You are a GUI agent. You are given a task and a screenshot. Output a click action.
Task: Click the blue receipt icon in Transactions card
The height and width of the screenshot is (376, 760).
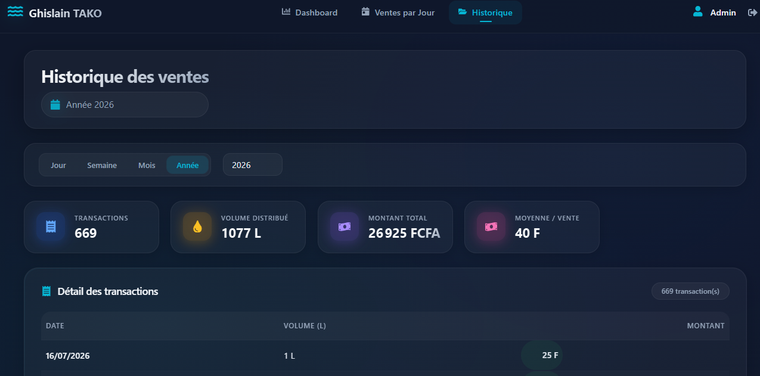pyautogui.click(x=50, y=226)
